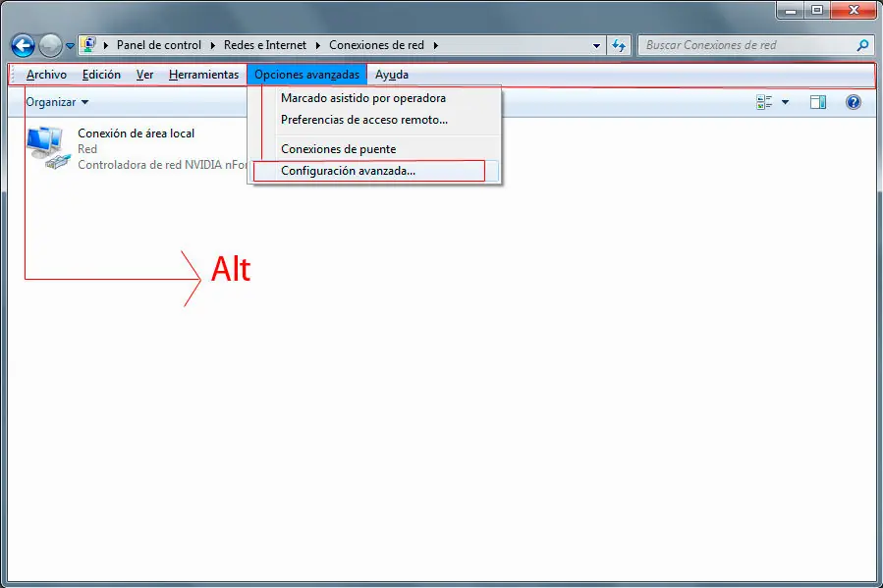883x588 pixels.
Task: Expand the arrow after Redes e Internet
Action: [x=318, y=45]
